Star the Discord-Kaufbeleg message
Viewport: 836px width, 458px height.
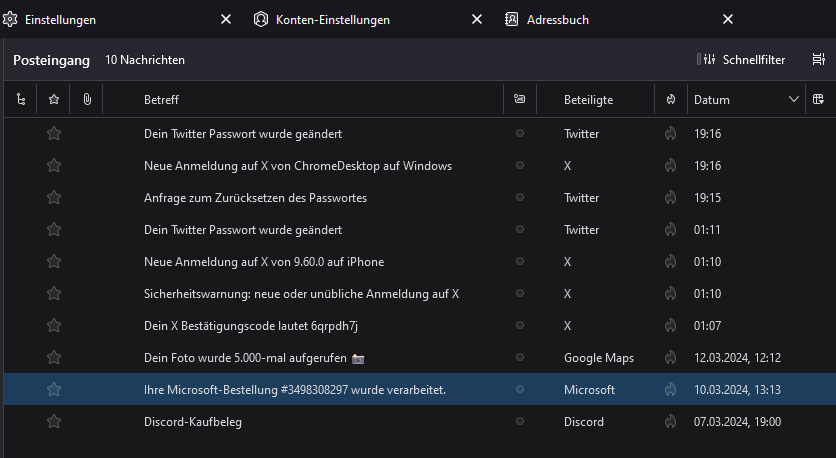coord(54,422)
